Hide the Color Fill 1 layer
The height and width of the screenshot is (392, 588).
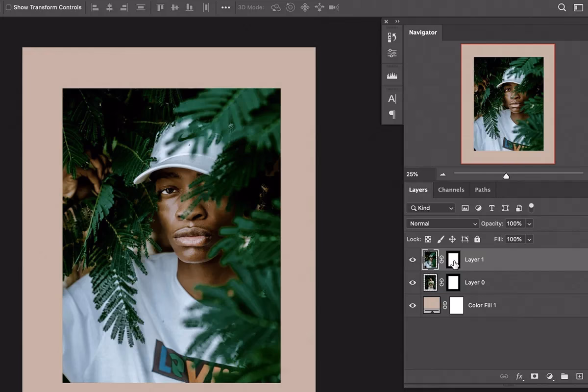(413, 305)
